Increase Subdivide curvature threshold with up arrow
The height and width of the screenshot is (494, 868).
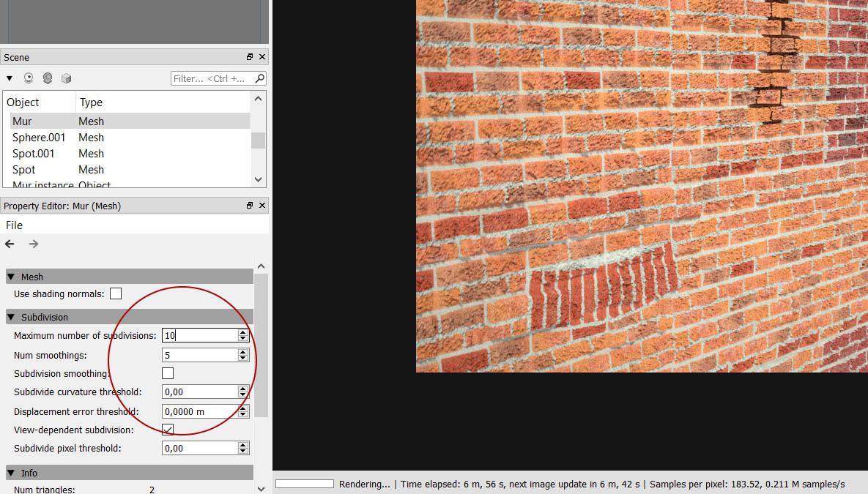pyautogui.click(x=243, y=389)
